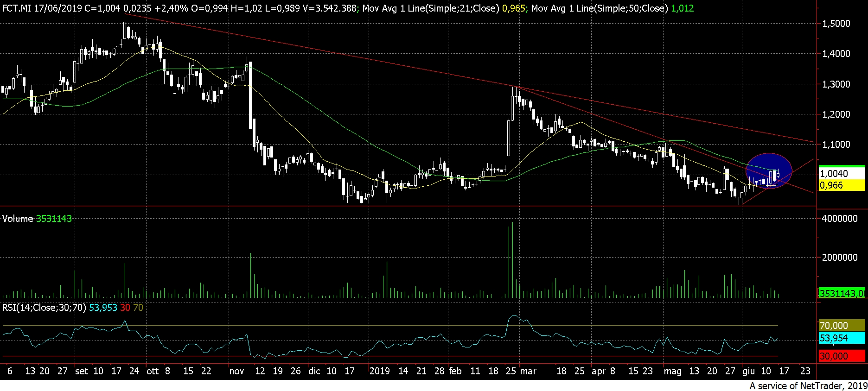868x391 pixels.
Task: Select the O=0,994 open value
Action: click(209, 8)
